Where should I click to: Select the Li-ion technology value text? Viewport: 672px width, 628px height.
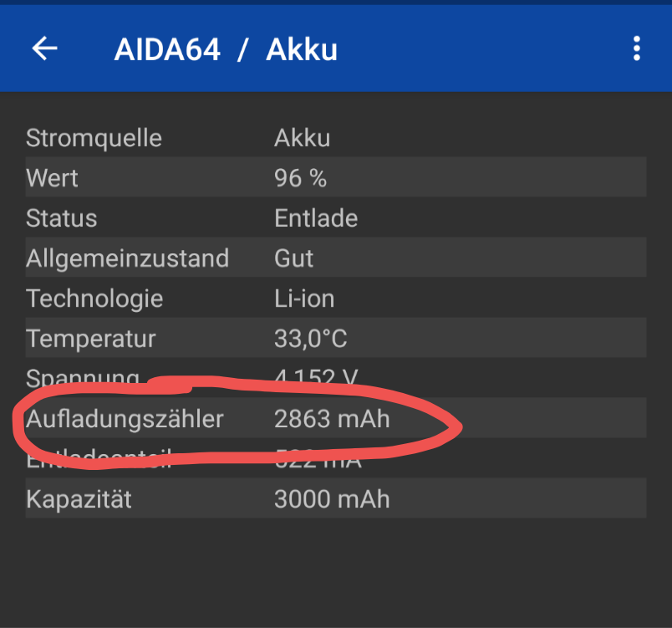(304, 299)
